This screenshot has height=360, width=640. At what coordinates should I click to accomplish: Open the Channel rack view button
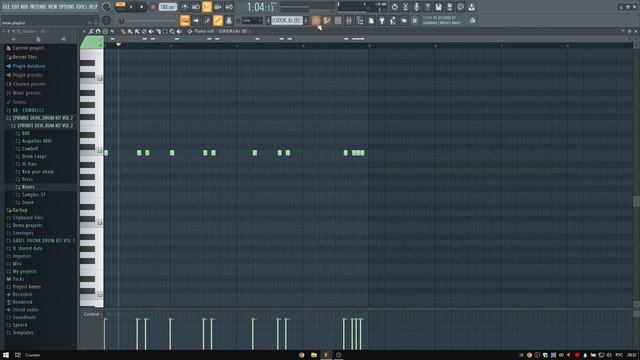point(338,20)
